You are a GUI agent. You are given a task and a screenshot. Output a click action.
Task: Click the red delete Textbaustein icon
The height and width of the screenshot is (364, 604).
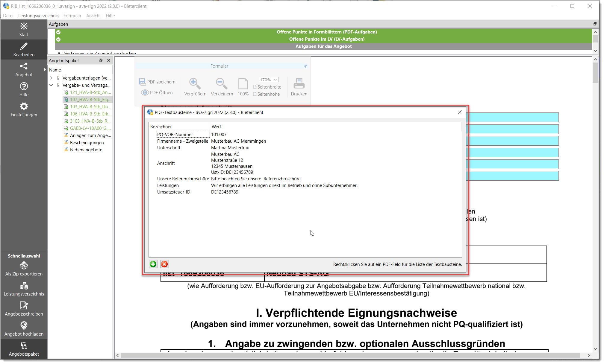click(164, 264)
